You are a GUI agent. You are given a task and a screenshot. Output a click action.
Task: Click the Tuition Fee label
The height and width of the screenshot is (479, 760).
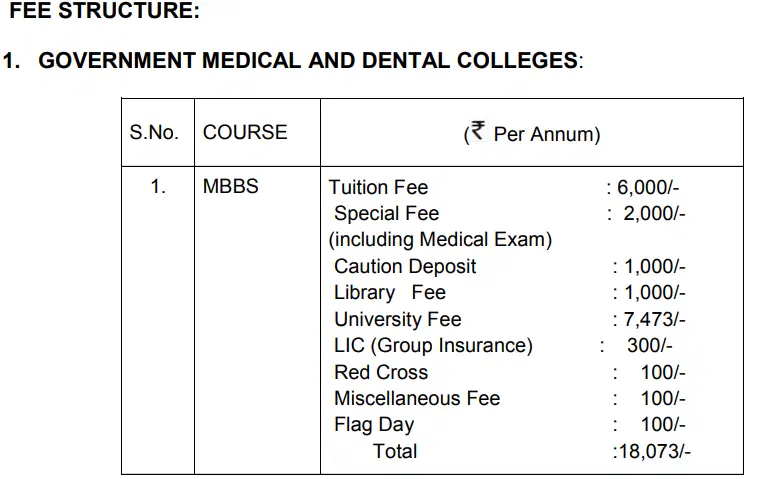point(379,187)
